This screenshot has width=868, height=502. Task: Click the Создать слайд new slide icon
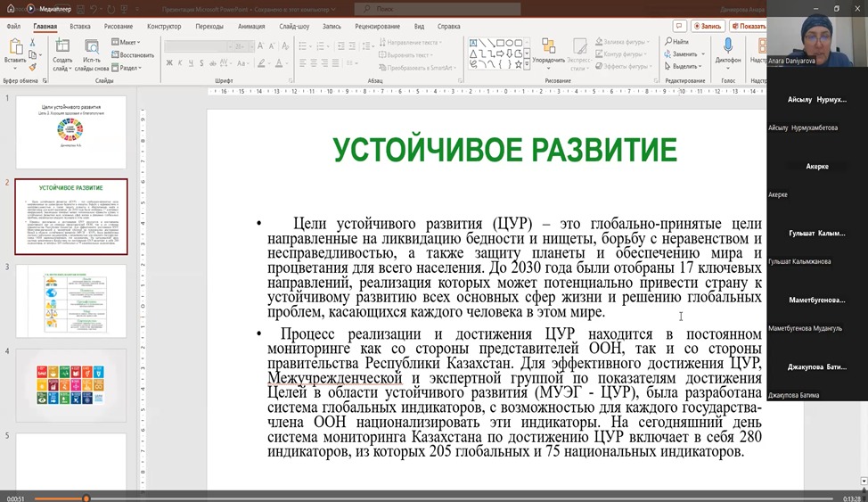[62, 46]
